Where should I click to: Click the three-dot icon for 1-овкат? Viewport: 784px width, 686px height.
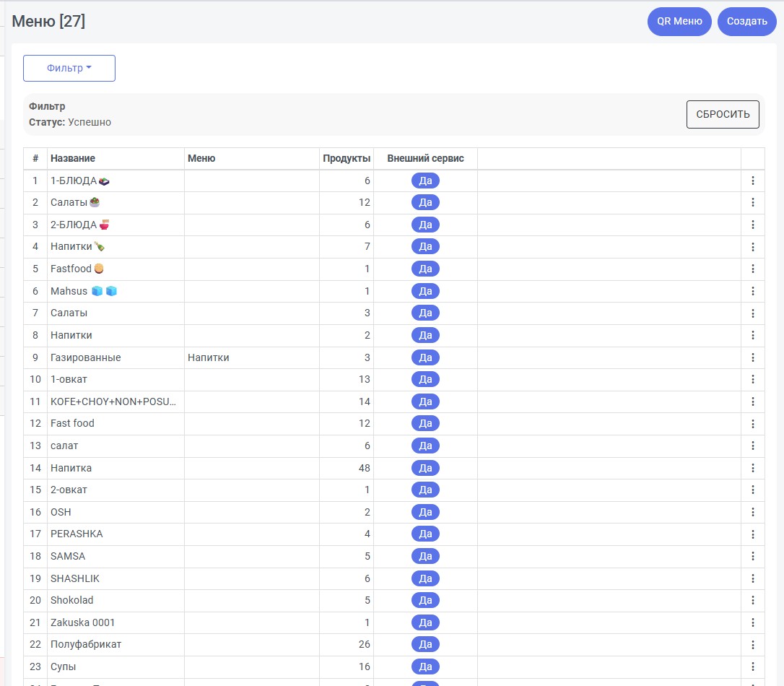752,380
